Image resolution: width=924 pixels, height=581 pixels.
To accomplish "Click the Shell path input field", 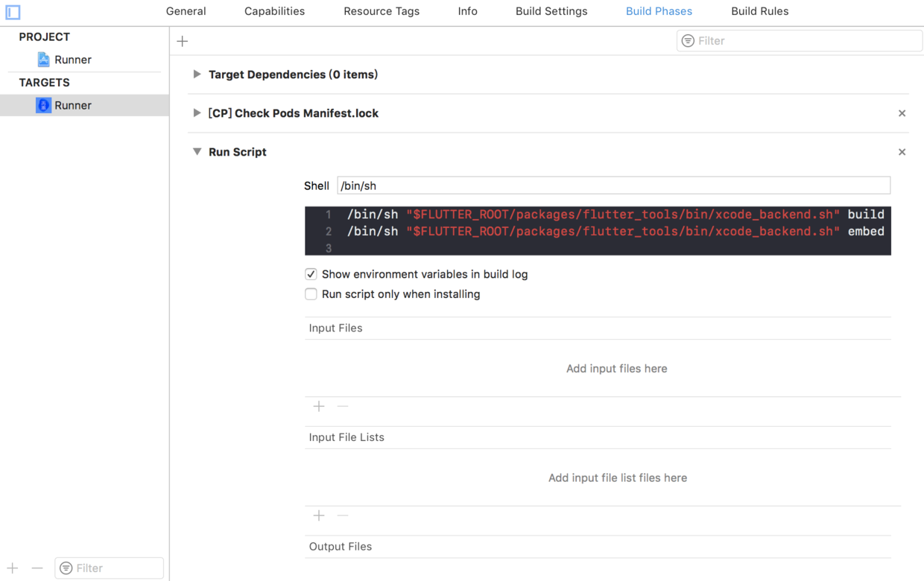I will [x=613, y=185].
